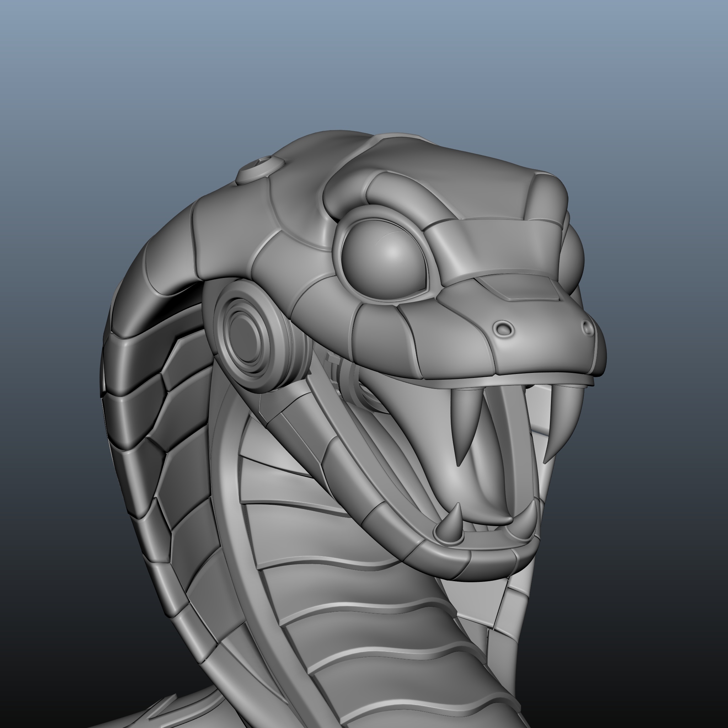Click the circular jaw hinge disc
728x728 pixels.
(246, 339)
